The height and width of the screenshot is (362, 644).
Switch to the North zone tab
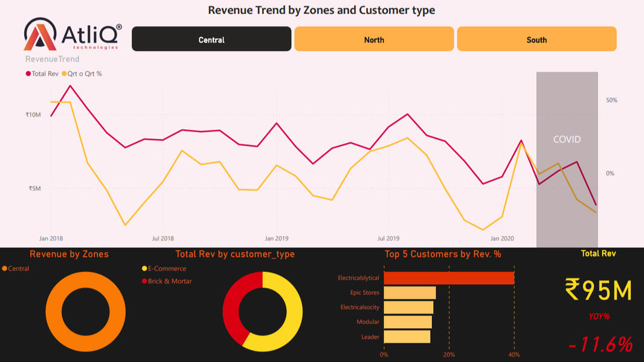pos(374,39)
